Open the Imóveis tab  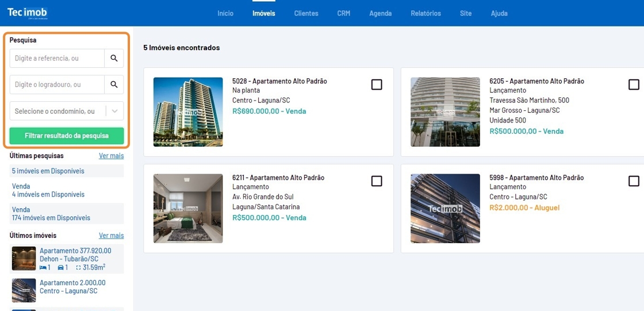click(x=264, y=13)
